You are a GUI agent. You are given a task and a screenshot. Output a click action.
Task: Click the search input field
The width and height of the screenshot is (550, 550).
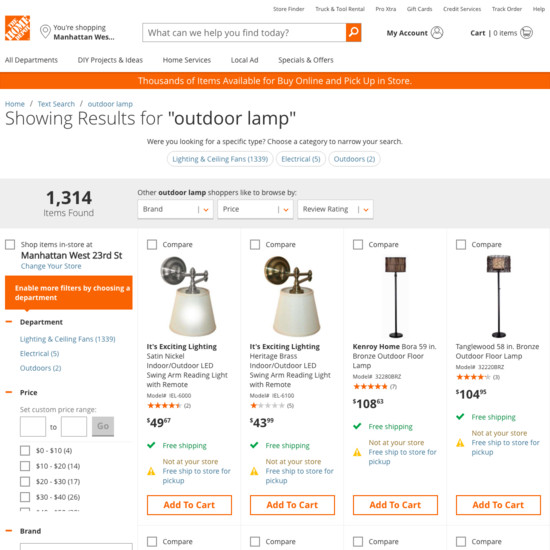[x=244, y=33]
